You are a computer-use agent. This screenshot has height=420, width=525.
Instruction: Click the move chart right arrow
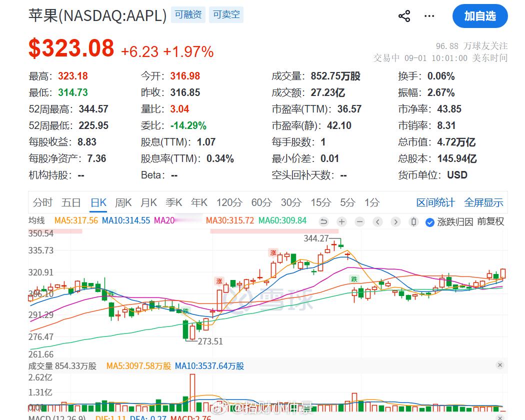click(x=396, y=221)
